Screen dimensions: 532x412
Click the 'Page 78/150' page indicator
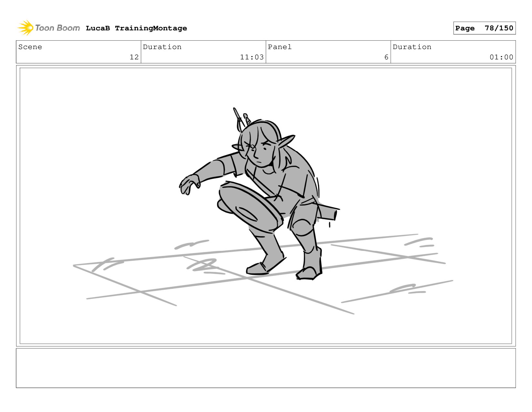[484, 28]
